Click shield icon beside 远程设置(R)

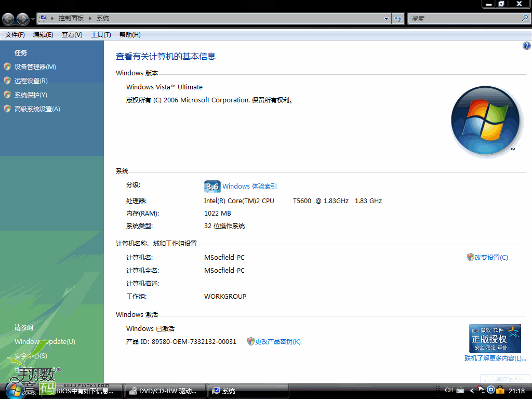(7, 81)
